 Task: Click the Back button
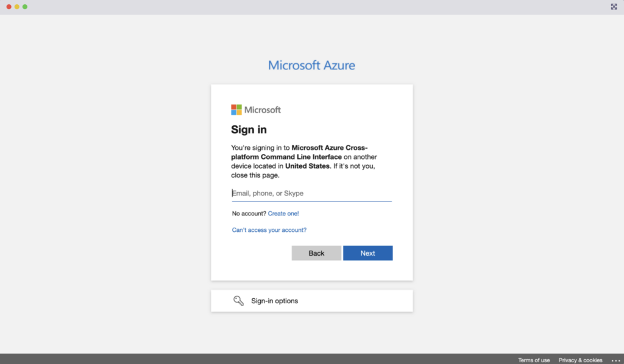tap(316, 253)
